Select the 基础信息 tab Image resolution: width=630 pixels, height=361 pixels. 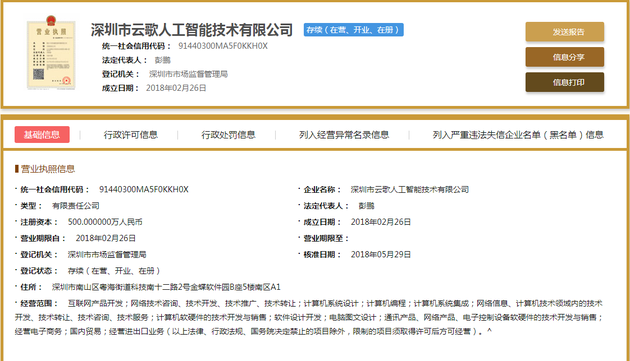[x=42, y=135]
